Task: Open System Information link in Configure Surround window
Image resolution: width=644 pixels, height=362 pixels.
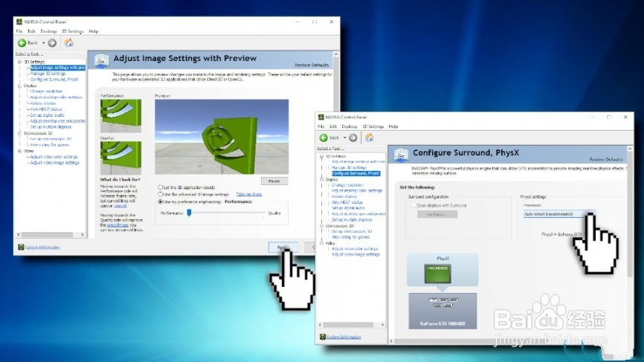Action: [344, 337]
